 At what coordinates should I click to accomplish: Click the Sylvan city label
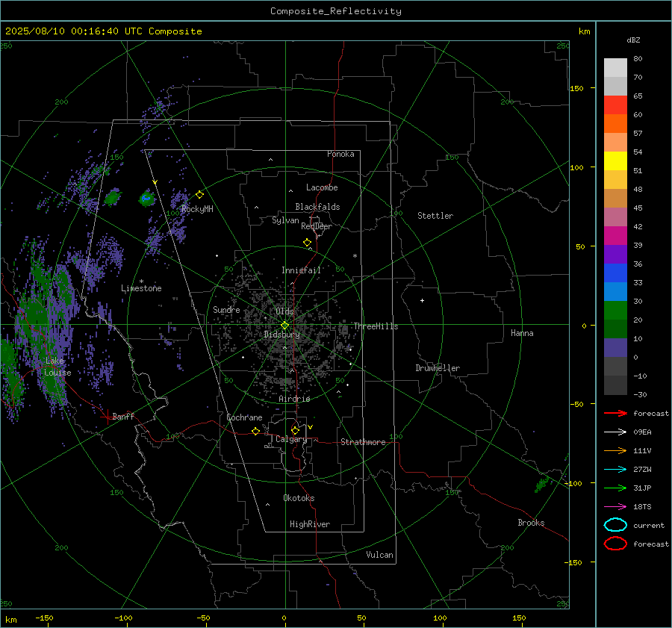285,220
